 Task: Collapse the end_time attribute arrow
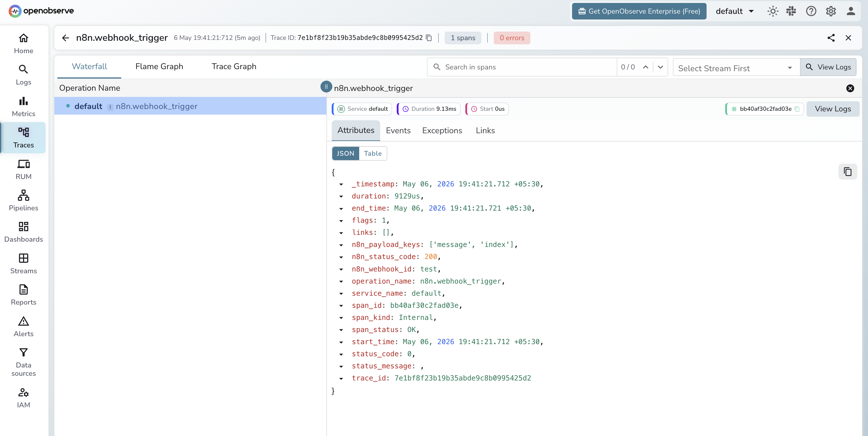point(341,209)
